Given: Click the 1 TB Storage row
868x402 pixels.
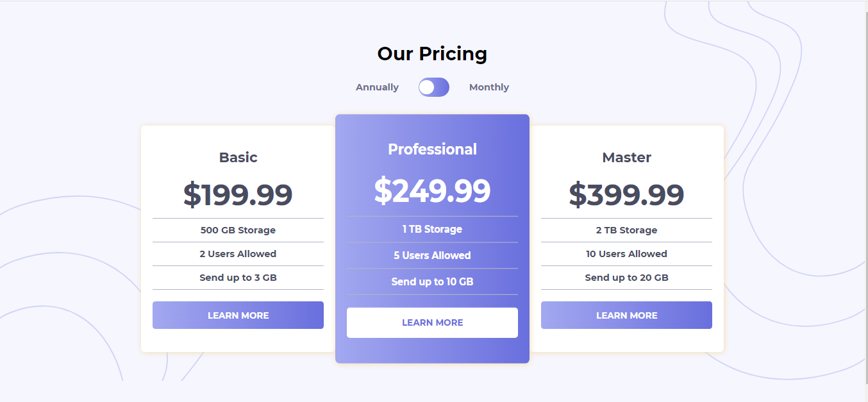Looking at the screenshot, I should pos(432,229).
